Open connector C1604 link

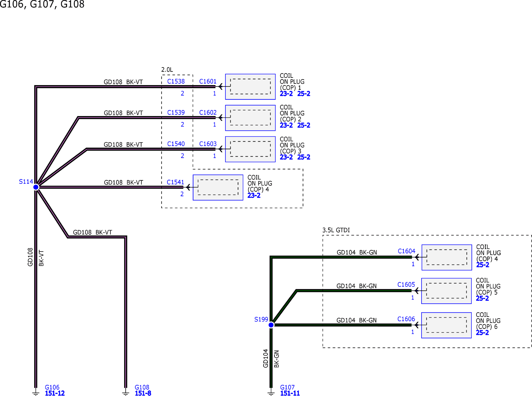(406, 251)
